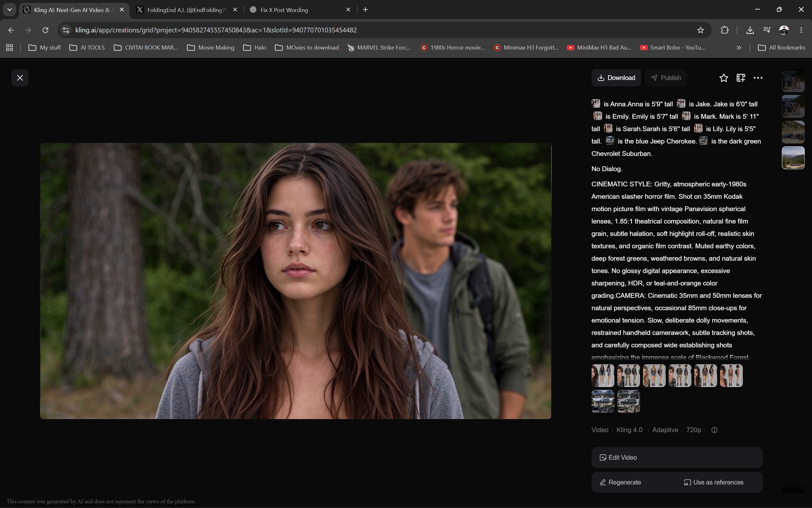The image size is (812, 508).
Task: Favorite this creation with the star icon
Action: point(724,78)
